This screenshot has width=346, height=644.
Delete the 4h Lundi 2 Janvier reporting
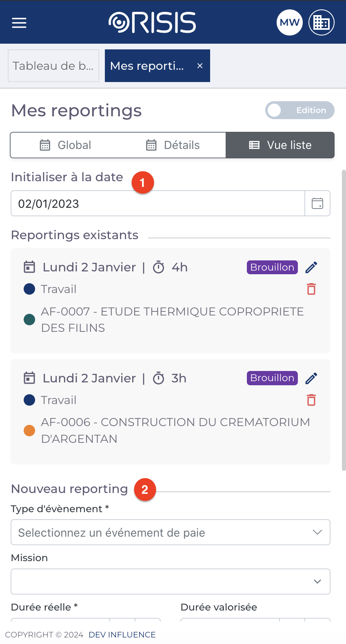(311, 289)
